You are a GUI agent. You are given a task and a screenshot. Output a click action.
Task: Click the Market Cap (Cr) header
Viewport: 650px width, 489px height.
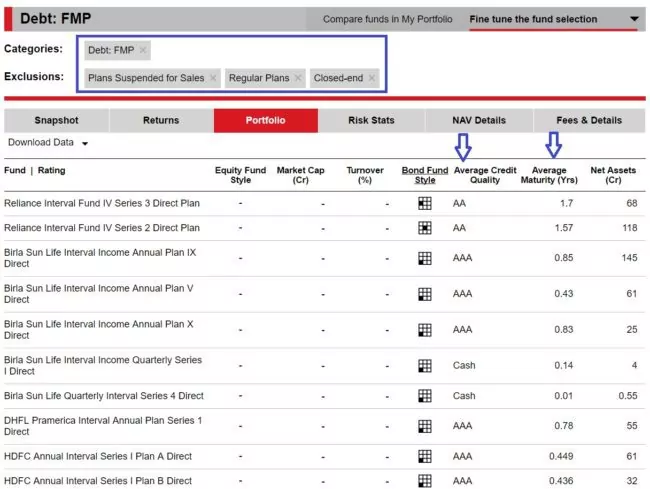[x=301, y=175]
